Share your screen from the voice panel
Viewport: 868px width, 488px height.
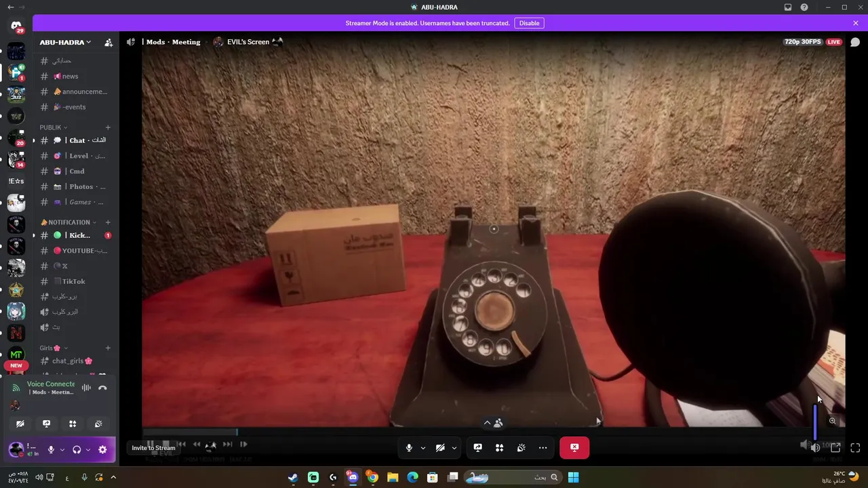point(46,424)
